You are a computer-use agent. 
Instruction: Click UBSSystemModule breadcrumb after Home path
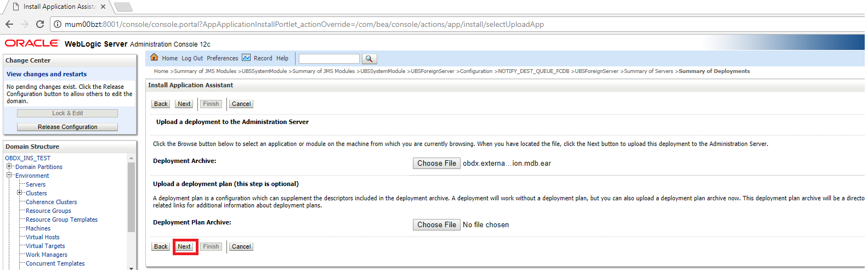pos(264,71)
